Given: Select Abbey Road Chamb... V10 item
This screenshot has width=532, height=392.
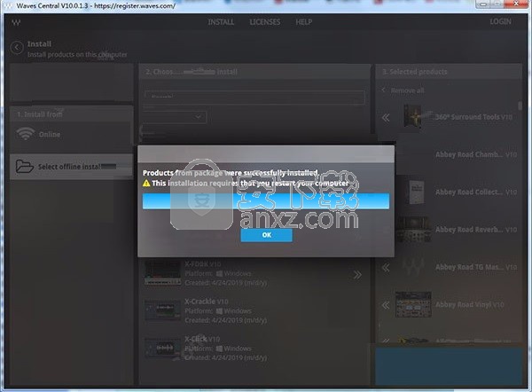Looking at the screenshot, I should (476, 155).
